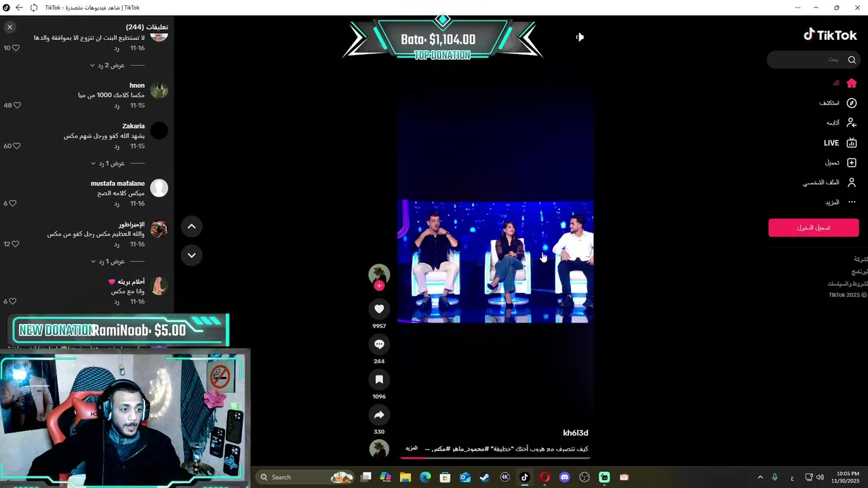Open mustafa mafalane's avatar

159,188
